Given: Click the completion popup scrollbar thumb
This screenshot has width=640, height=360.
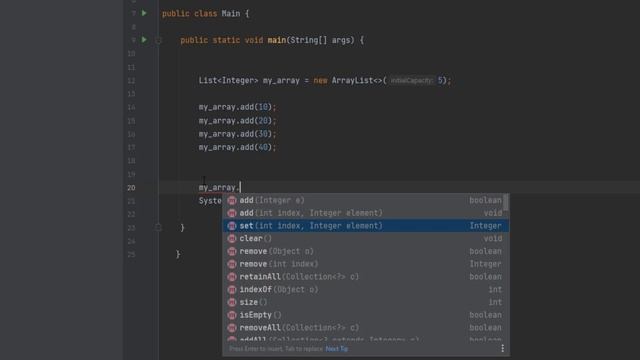Looking at the screenshot, I should pos(506,202).
